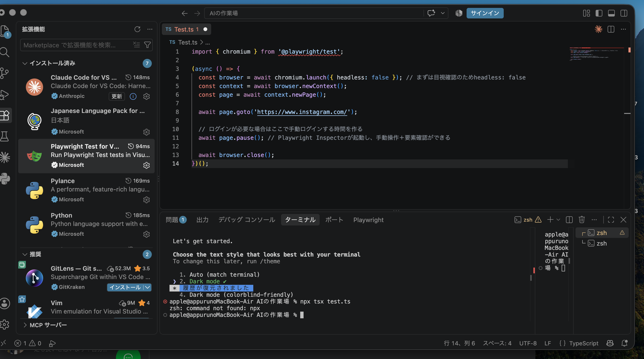Go back with navigation arrow
This screenshot has height=359, width=644.
tap(185, 13)
